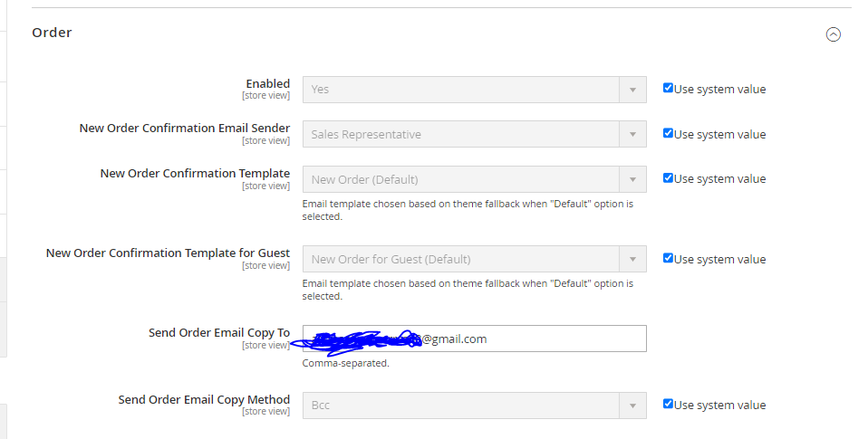The width and height of the screenshot is (868, 439).
Task: Open the Sales Representative sender dropdown
Action: [474, 134]
